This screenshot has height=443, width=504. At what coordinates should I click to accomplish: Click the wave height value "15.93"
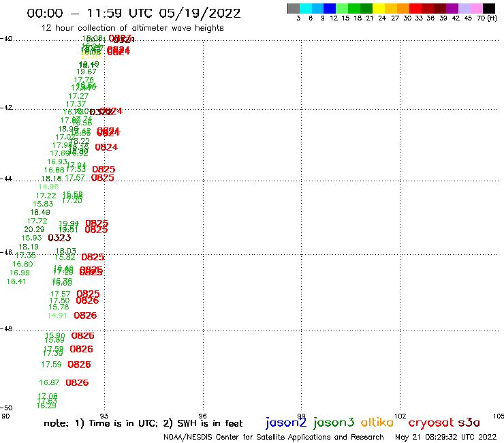tap(31, 238)
